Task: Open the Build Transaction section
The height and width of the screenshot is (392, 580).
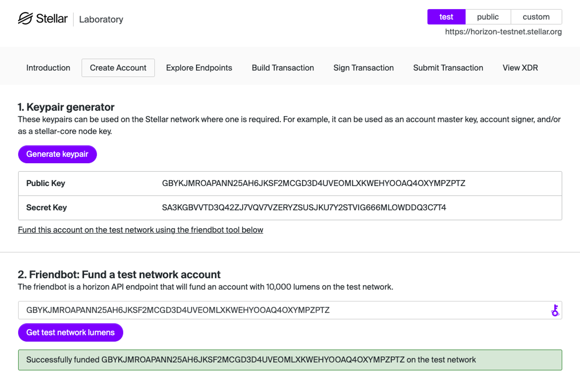Action: pyautogui.click(x=282, y=68)
